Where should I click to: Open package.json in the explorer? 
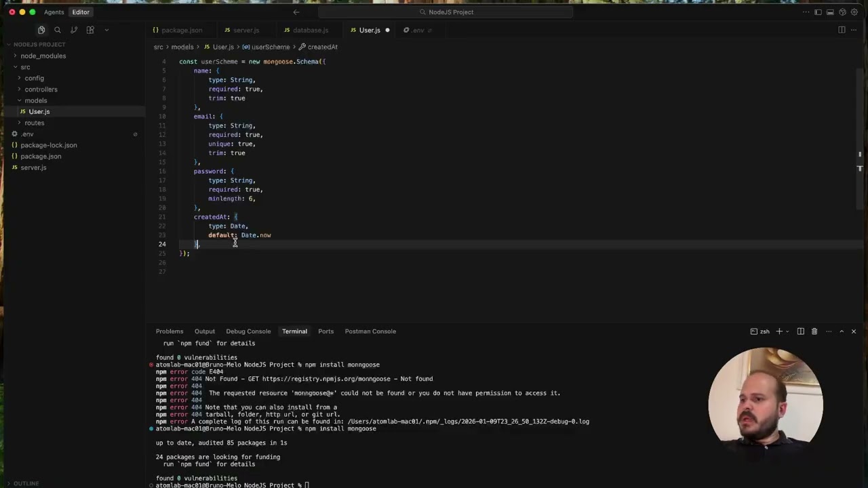(x=41, y=157)
